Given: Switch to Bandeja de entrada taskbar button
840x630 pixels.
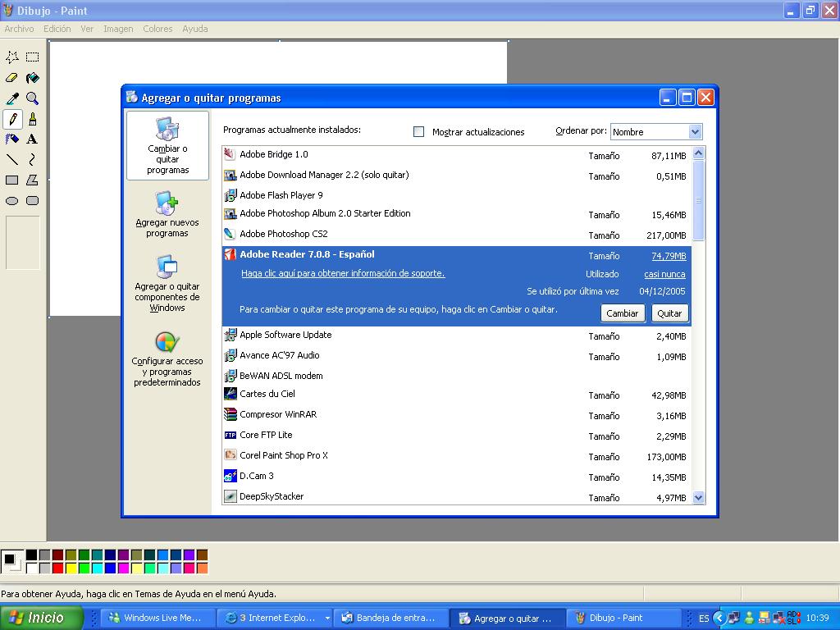Looking at the screenshot, I should click(x=391, y=618).
